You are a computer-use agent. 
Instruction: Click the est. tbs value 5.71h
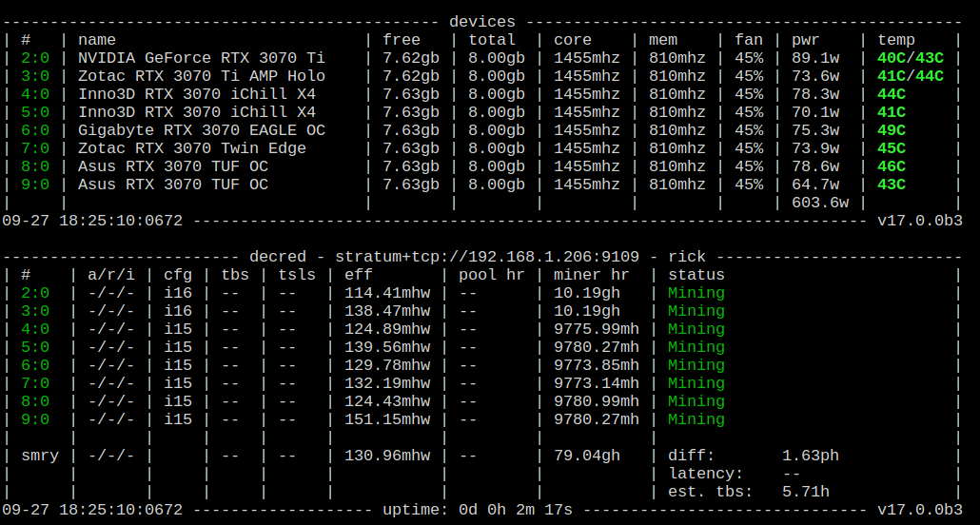pos(806,493)
